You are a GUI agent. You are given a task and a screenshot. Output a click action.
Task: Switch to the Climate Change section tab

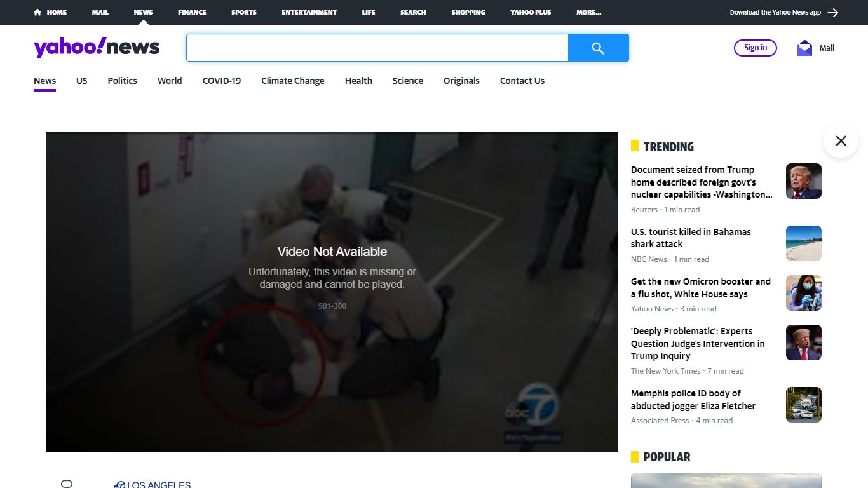tap(293, 81)
